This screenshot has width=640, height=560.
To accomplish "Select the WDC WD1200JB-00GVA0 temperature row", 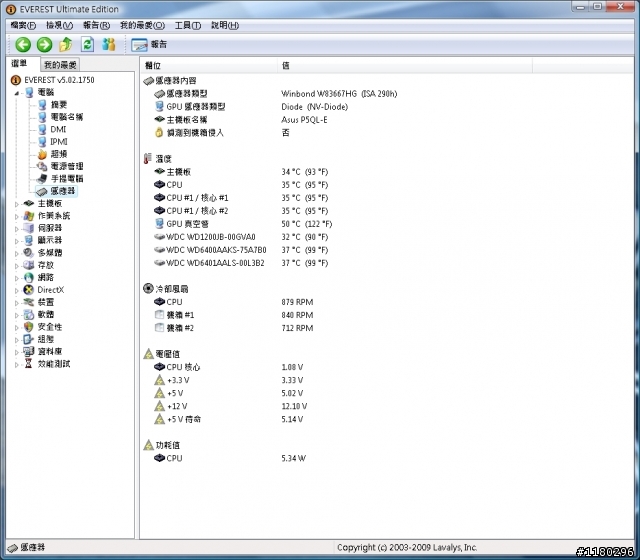I will click(x=241, y=237).
